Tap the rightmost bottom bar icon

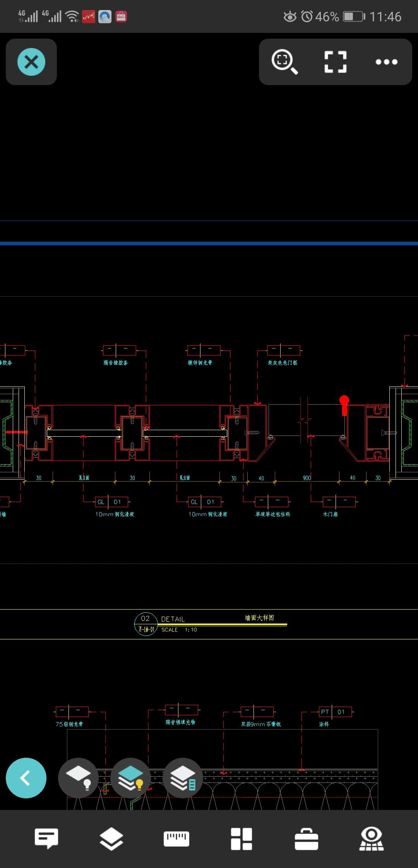372,839
